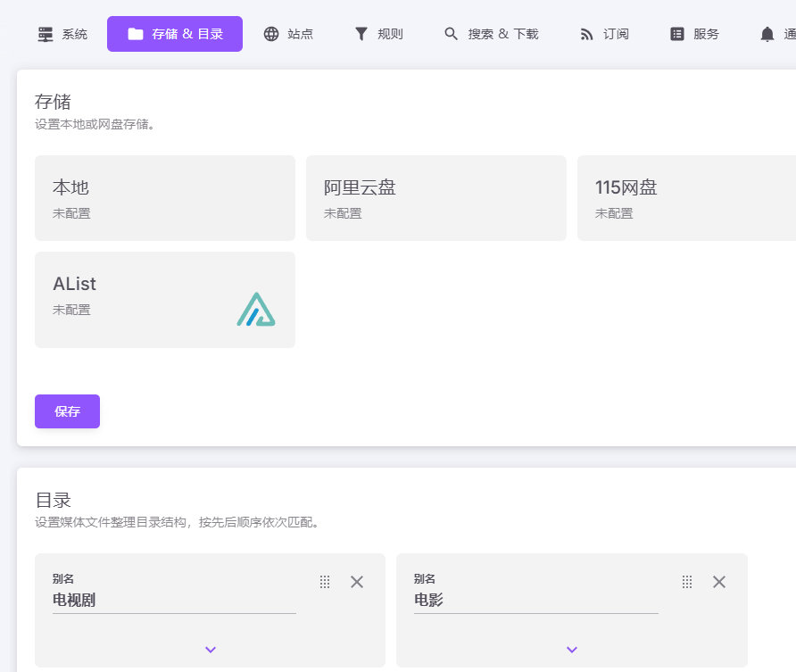
Task: Click 未配置 status under 阿里云盘
Action: click(343, 213)
